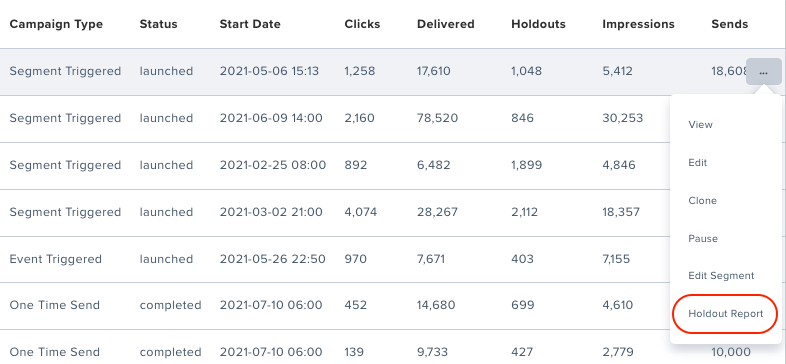The height and width of the screenshot is (364, 786).
Task: Select the clicks value 970
Action: pyautogui.click(x=355, y=259)
